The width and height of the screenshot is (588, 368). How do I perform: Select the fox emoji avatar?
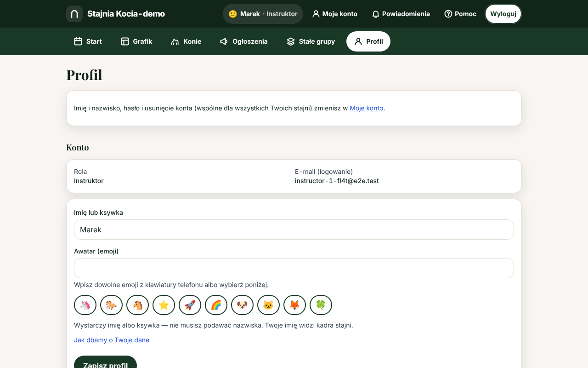(x=294, y=305)
